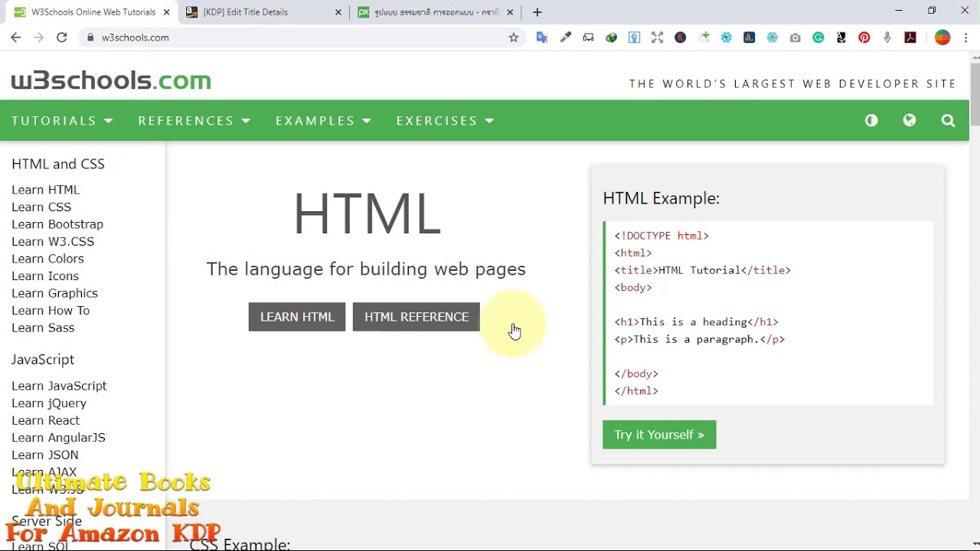Expand the TUTORIALS dropdown menu
980x551 pixels.
click(x=62, y=121)
